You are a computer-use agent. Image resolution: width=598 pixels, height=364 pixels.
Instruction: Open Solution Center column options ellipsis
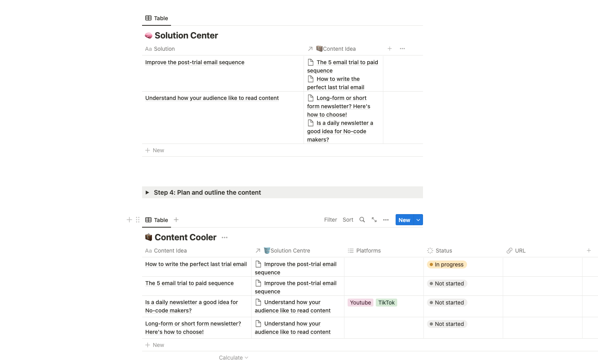coord(402,49)
